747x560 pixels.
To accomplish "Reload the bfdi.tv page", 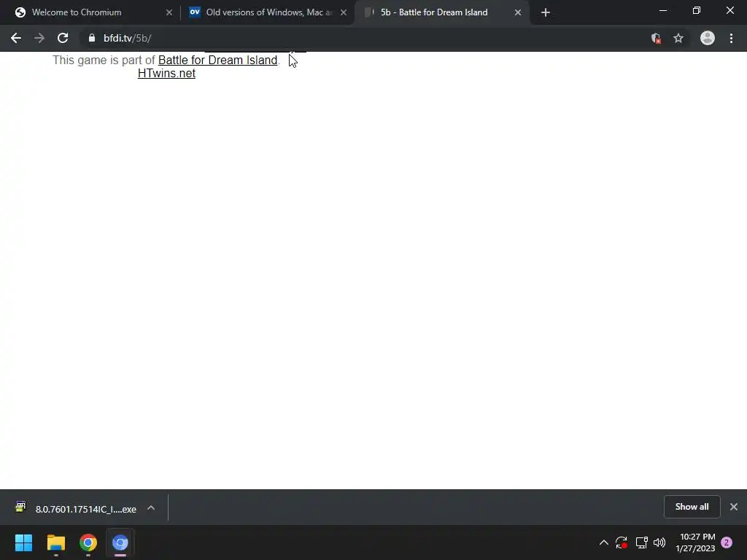I will (x=63, y=38).
